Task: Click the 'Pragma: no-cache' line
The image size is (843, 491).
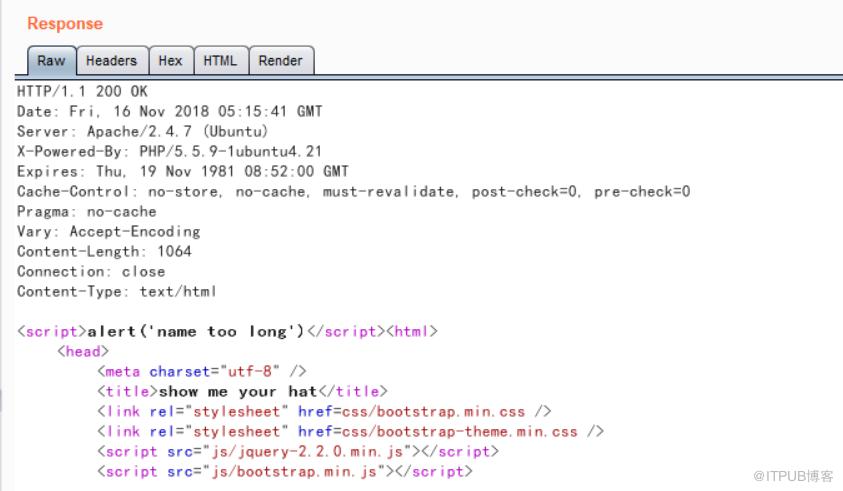Action: 87,211
